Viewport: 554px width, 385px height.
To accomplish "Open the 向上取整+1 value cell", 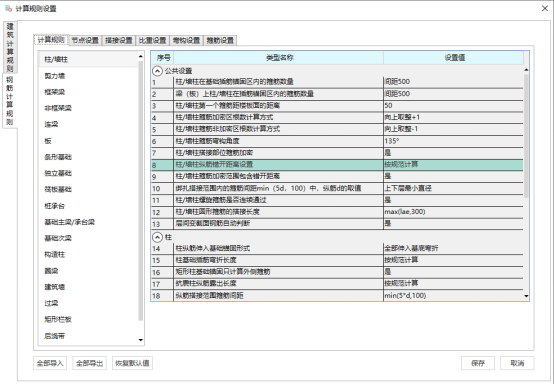I will point(453,117).
